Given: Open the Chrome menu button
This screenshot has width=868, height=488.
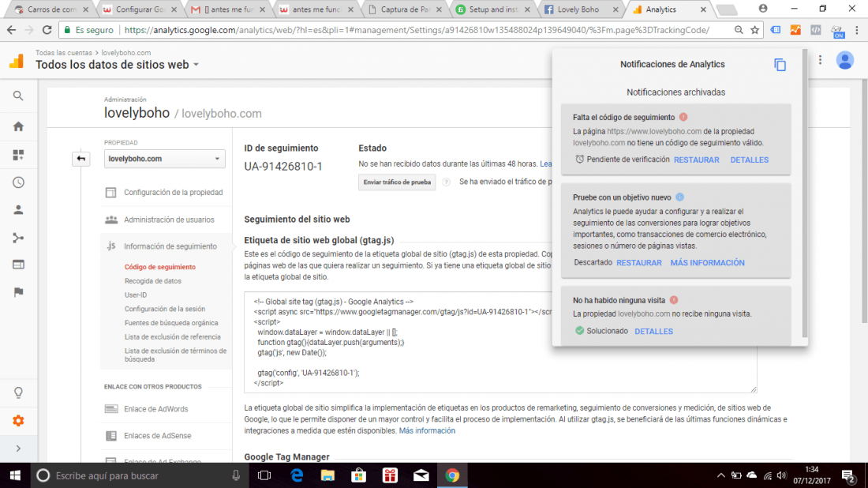Looking at the screenshot, I should pos(857,30).
